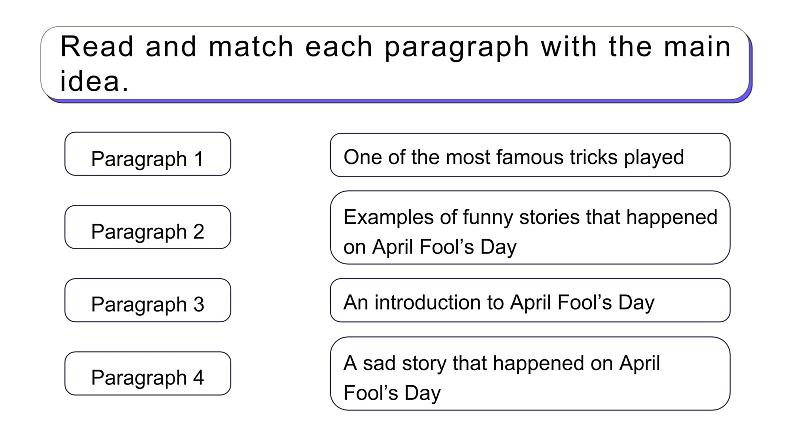Click the digit 2 in Paragraph 2
Viewport: 794px width, 447px height.
(198, 232)
